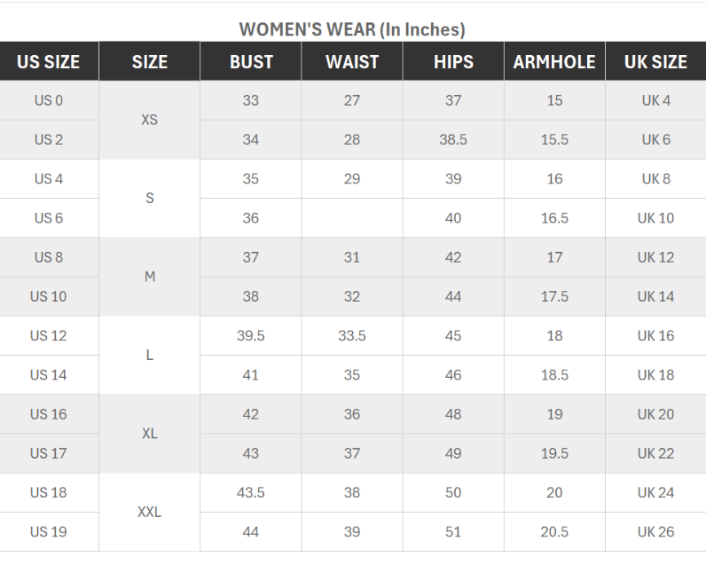Image resolution: width=706 pixels, height=588 pixels.
Task: Click the empty WAIST cell for US 6
Action: point(352,218)
